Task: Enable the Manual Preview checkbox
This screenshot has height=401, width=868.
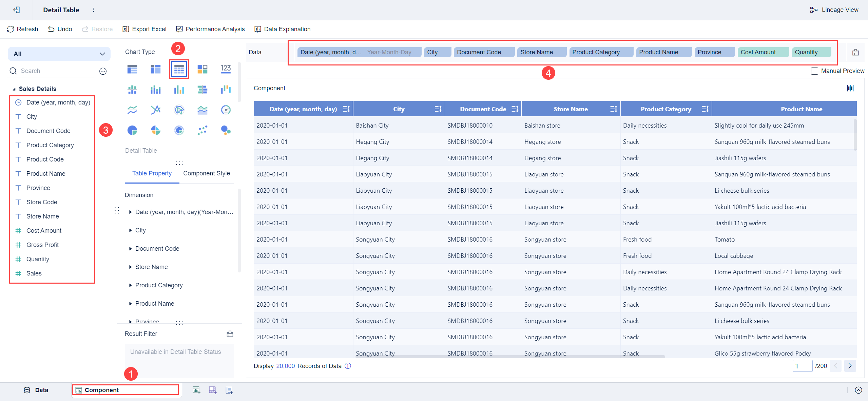Action: 814,71
